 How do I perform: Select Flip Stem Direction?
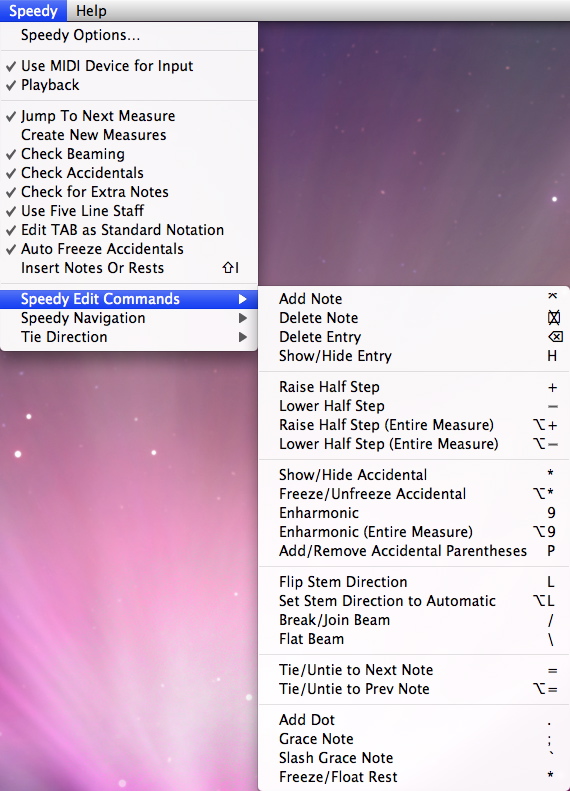click(414, 582)
